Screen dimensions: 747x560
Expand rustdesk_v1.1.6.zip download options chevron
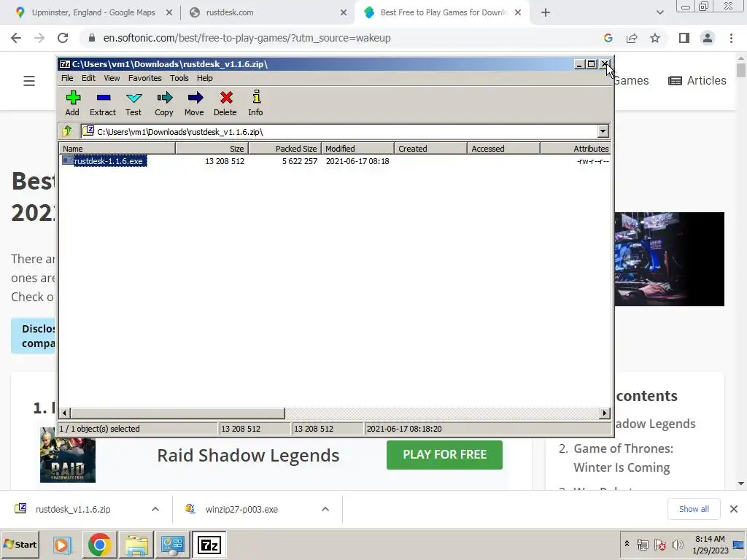tap(155, 509)
